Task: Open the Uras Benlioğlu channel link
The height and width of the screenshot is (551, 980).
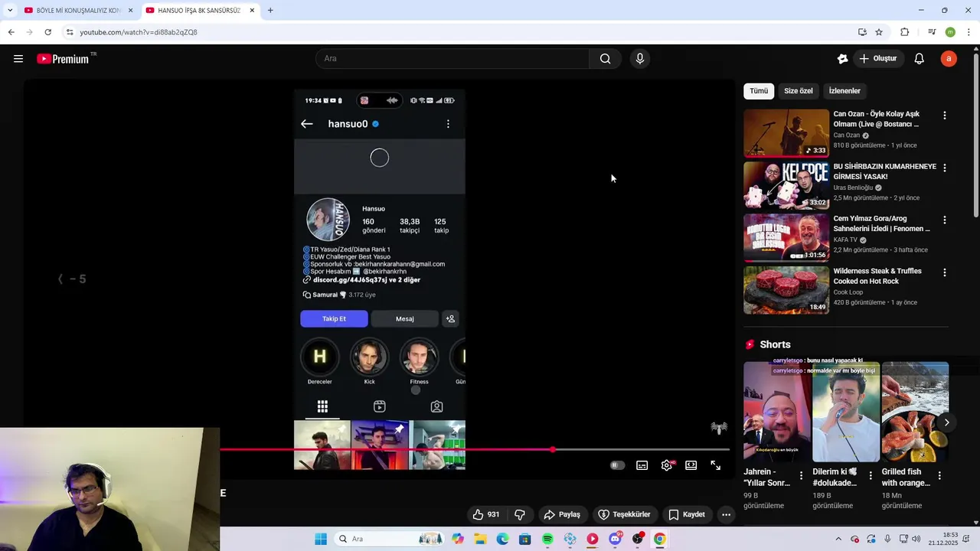Action: (853, 187)
